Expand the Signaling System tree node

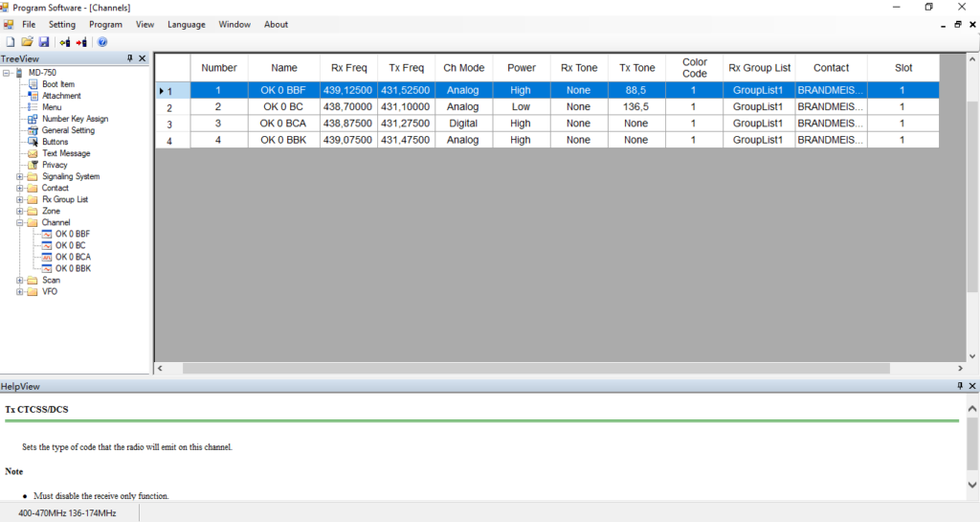click(19, 176)
